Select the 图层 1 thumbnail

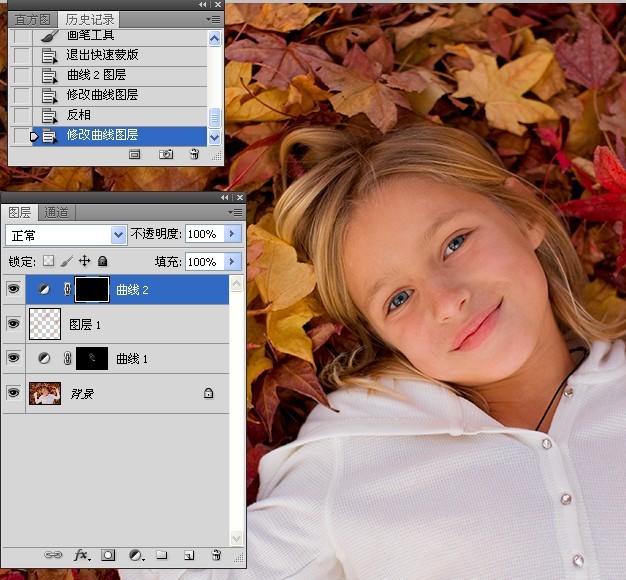45,324
